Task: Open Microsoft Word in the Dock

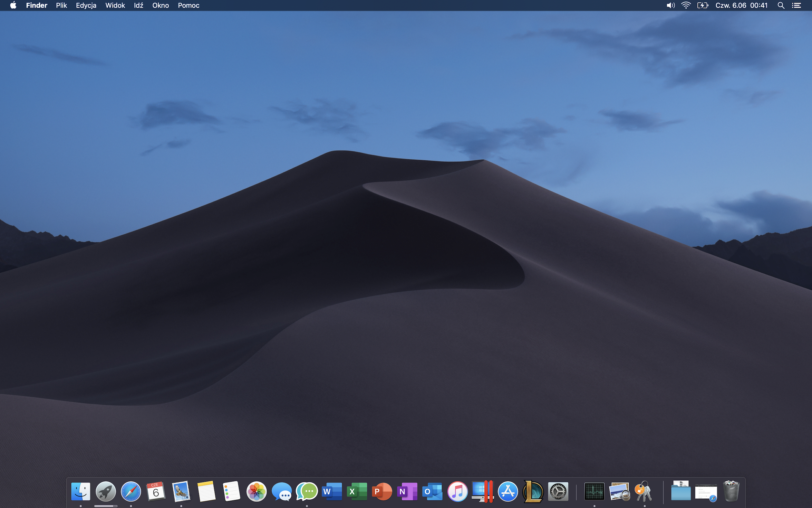Action: coord(332,491)
